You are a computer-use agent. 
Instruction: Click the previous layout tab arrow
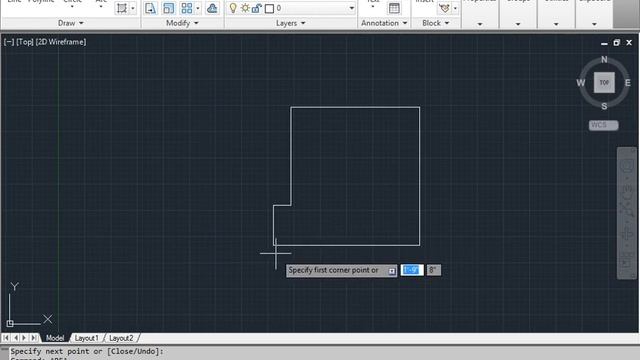[16, 338]
